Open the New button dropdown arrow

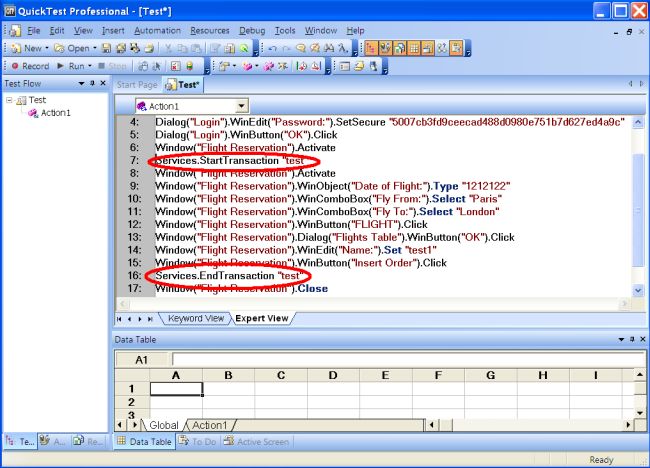[46, 48]
